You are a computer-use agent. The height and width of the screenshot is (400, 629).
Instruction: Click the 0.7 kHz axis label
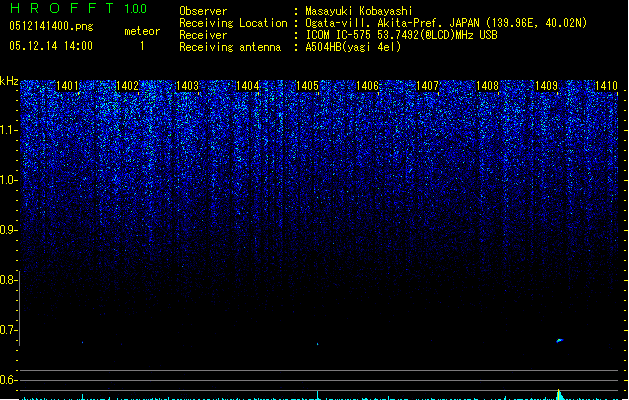8,330
